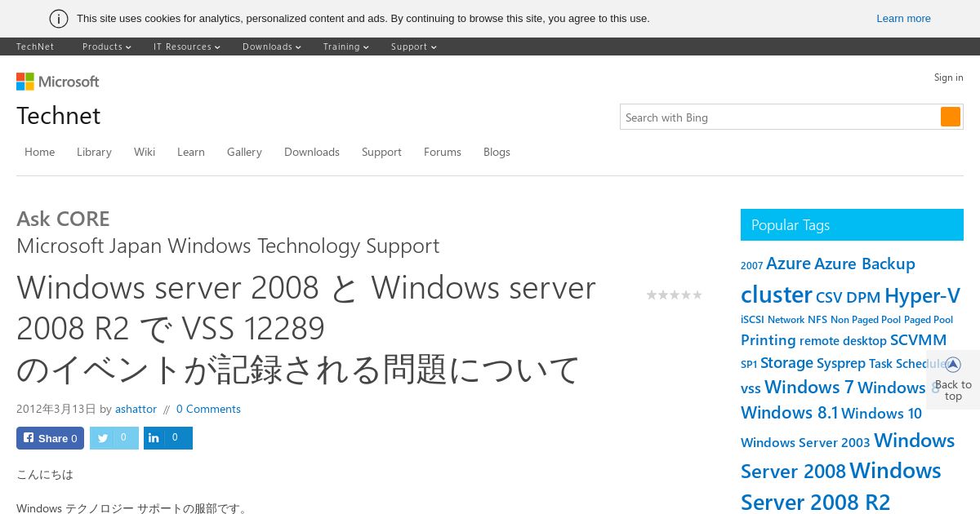
Task: Open the SCVMM tag
Action: click(x=919, y=340)
